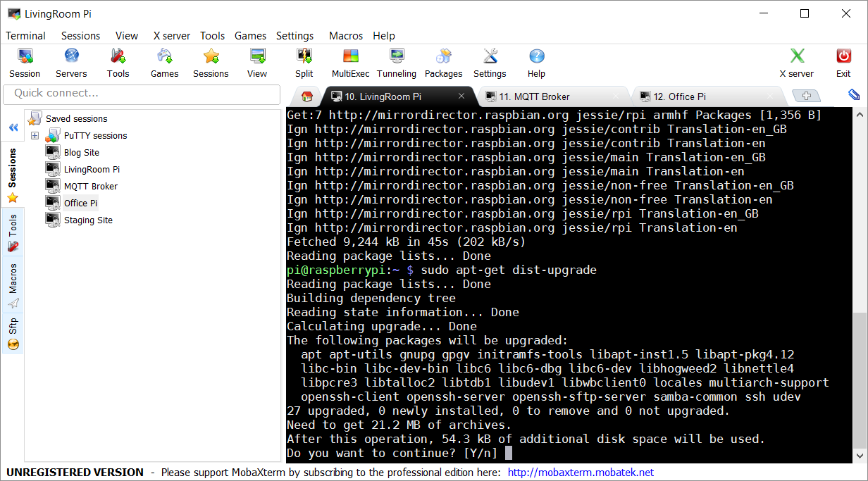This screenshot has width=868, height=481.
Task: Close the 12. Office Pi tab
Action: 770,96
